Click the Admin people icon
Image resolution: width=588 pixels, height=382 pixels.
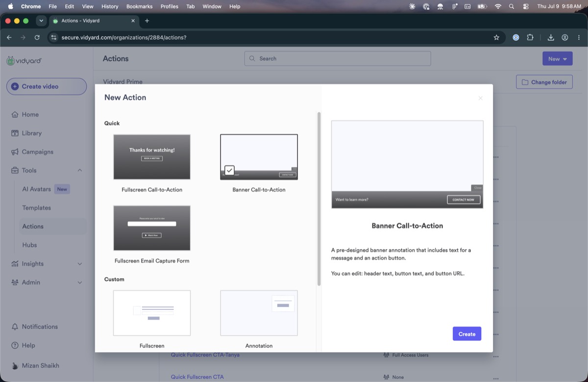[x=15, y=282]
